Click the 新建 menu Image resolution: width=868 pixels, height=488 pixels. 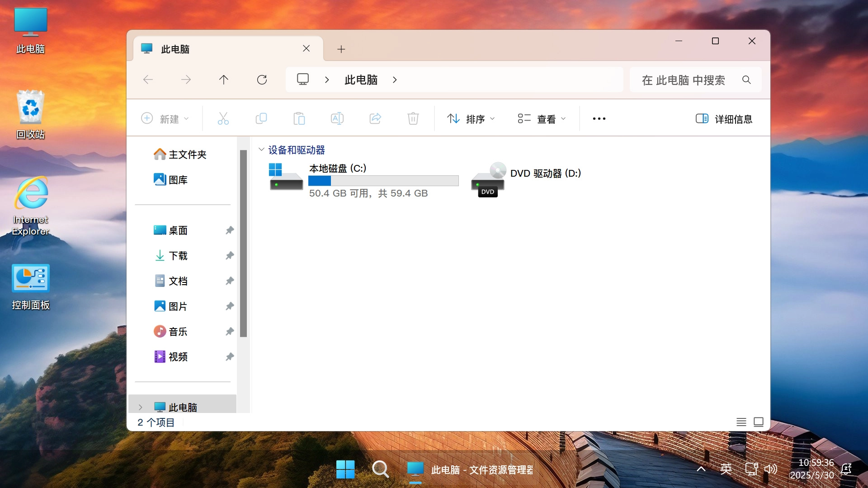click(165, 118)
